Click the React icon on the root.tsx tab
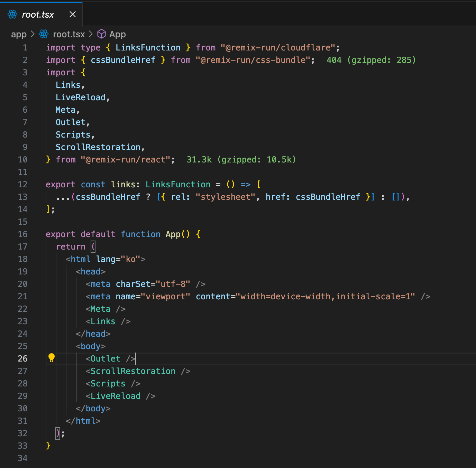This screenshot has height=468, width=476. [x=12, y=14]
